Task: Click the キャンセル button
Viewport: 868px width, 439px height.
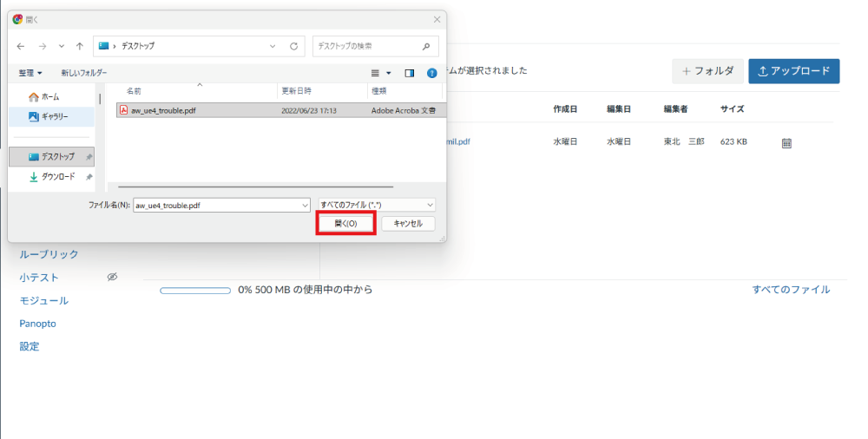Action: [408, 224]
